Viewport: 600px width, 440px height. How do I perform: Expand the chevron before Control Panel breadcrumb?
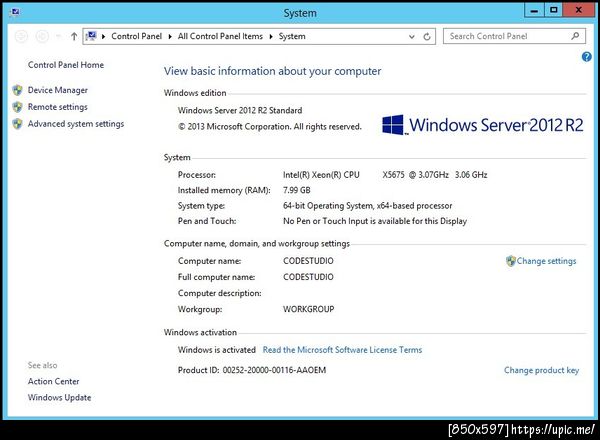click(x=103, y=37)
